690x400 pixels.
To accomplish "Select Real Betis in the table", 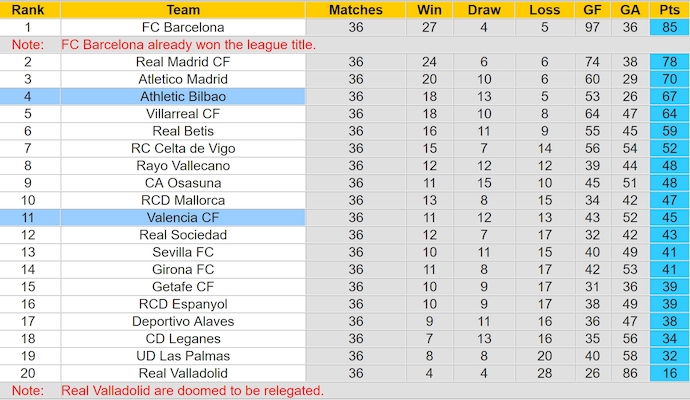I will tap(183, 131).
